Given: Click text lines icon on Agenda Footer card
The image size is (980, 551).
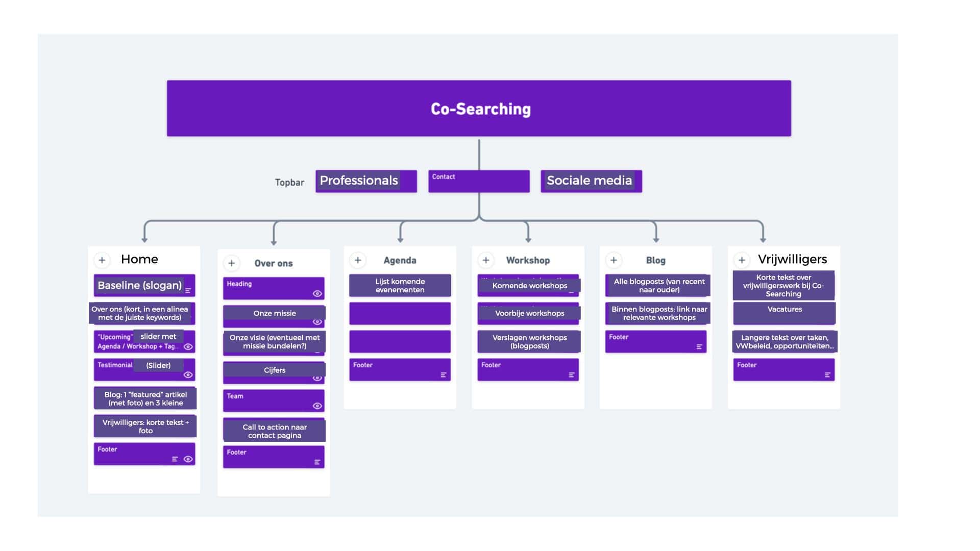Looking at the screenshot, I should [x=444, y=375].
